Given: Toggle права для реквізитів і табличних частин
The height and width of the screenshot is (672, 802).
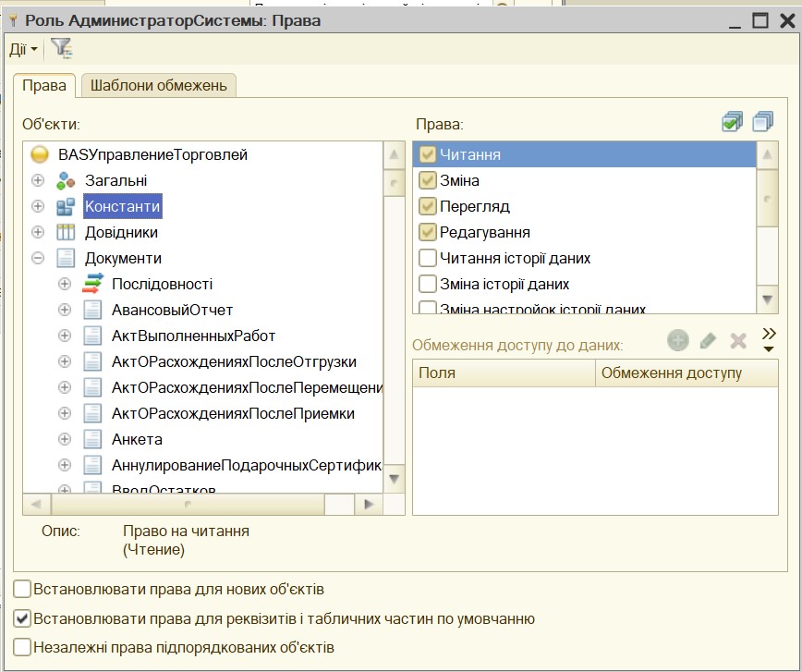Looking at the screenshot, I should tap(22, 618).
